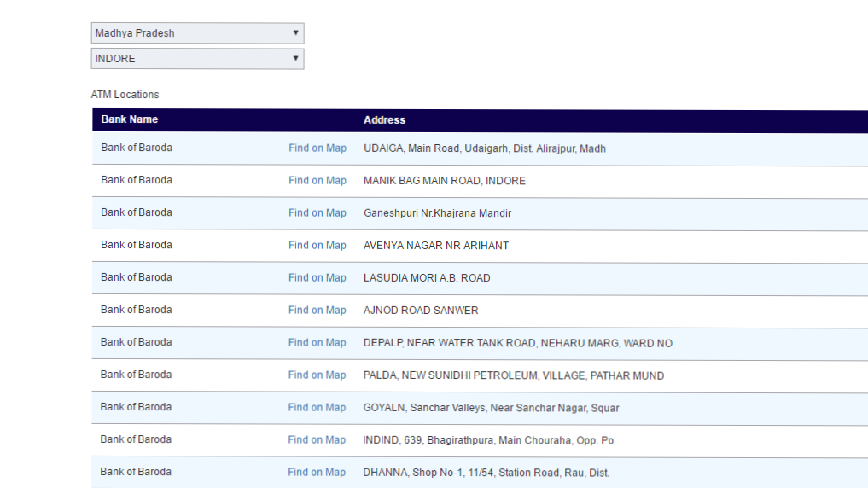Open the INDORE city dropdown

pyautogui.click(x=198, y=59)
